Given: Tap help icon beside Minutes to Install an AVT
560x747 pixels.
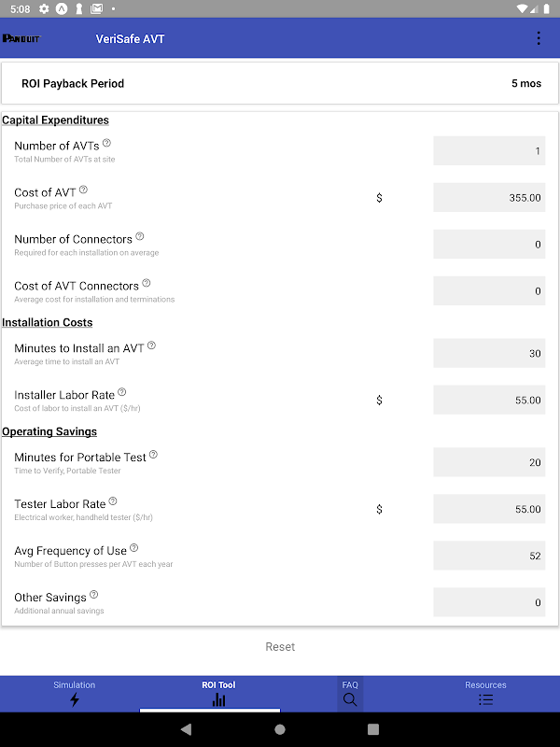Looking at the screenshot, I should (151, 345).
